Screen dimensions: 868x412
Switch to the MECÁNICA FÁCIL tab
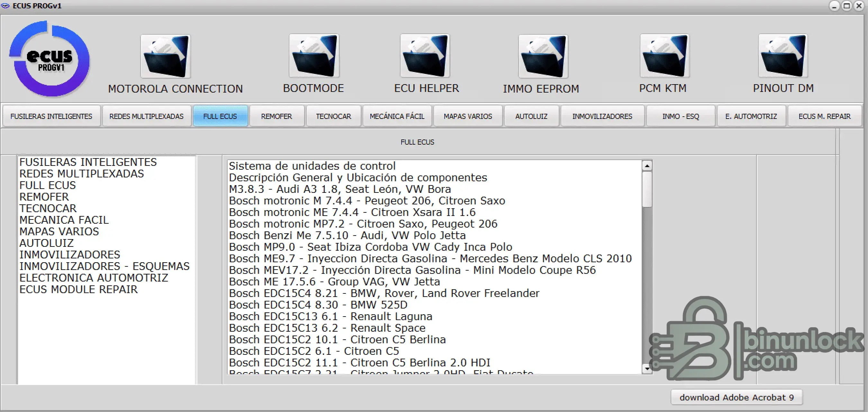(397, 116)
